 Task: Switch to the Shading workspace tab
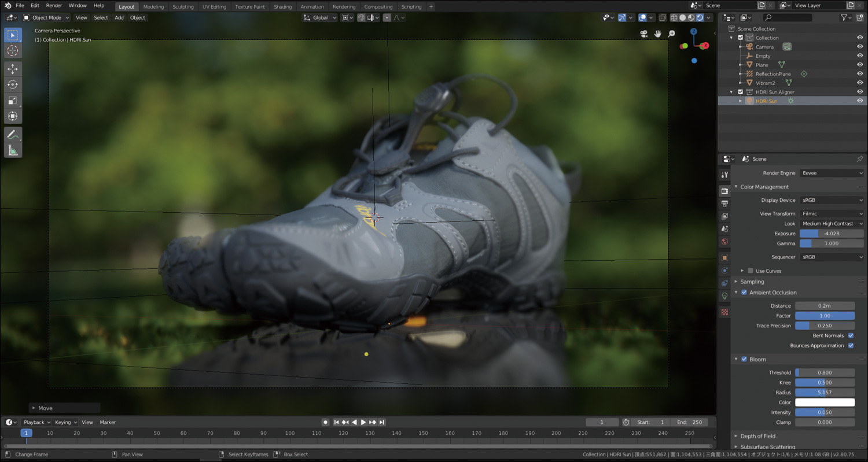click(x=282, y=7)
